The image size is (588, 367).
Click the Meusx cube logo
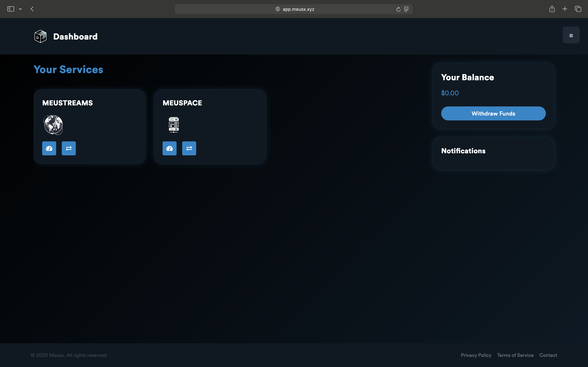(x=40, y=36)
